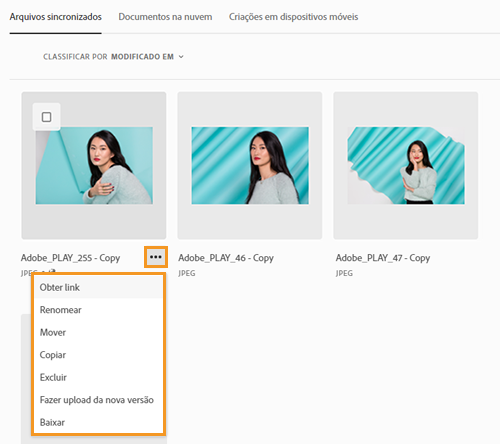Click the JPEG label under Adobe_PLAY_47
This screenshot has width=500, height=444.
(x=344, y=273)
